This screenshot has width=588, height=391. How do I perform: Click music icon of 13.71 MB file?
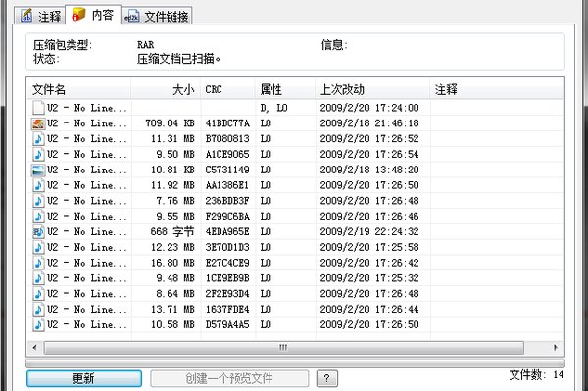pos(38,309)
